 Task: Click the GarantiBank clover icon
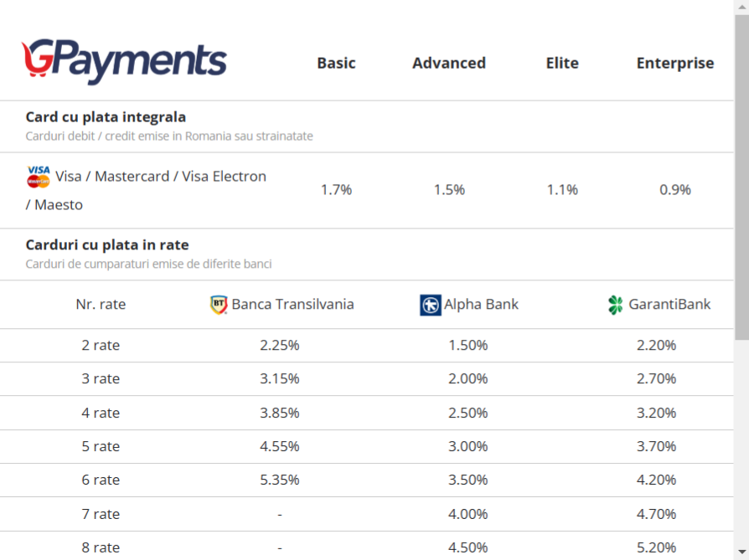tap(615, 305)
